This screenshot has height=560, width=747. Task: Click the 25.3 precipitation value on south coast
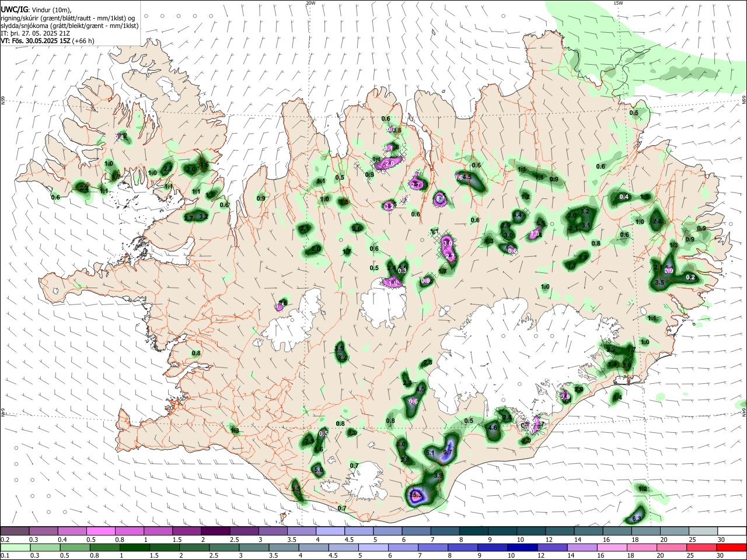click(416, 495)
